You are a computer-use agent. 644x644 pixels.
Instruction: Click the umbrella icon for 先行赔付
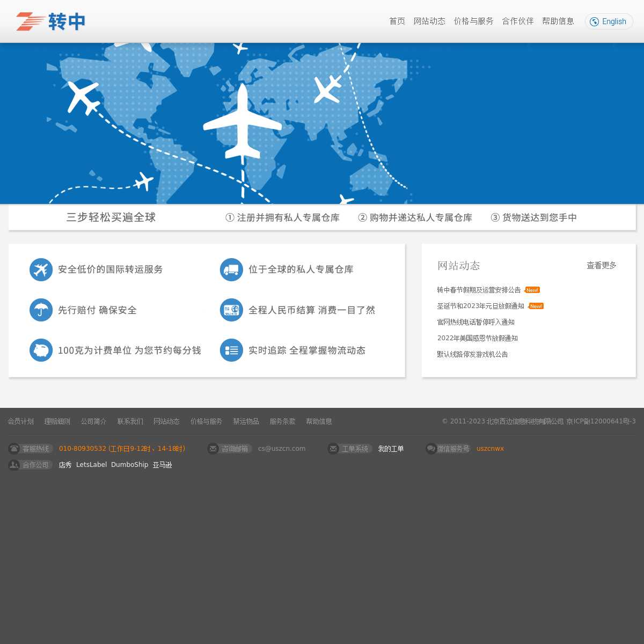[41, 310]
